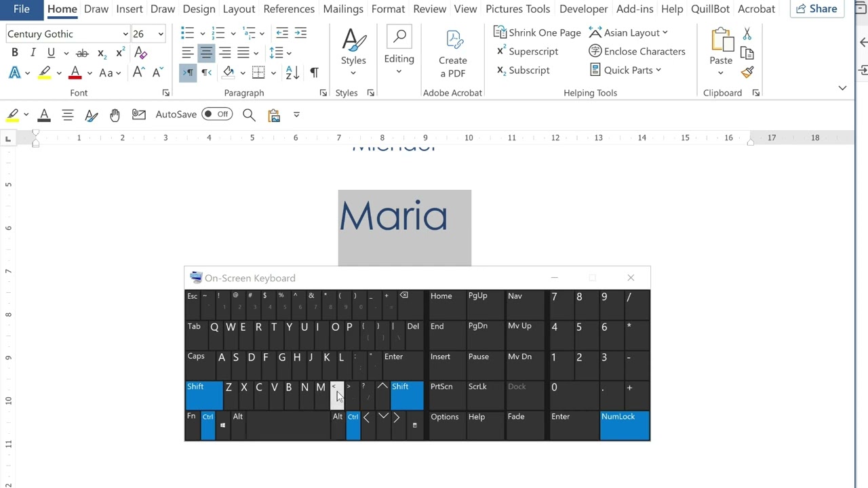The height and width of the screenshot is (488, 868).
Task: Open the magnifier search icon in quick access bar
Action: click(x=249, y=115)
